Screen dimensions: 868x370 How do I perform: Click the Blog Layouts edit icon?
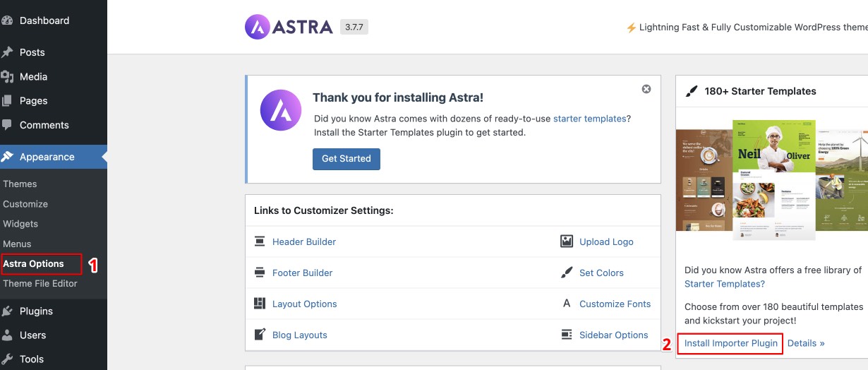click(x=260, y=335)
